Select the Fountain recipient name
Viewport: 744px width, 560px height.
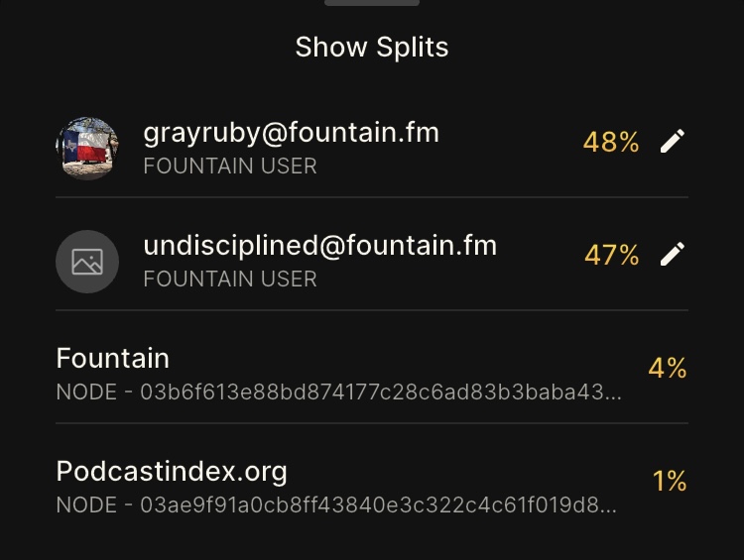[x=113, y=358]
